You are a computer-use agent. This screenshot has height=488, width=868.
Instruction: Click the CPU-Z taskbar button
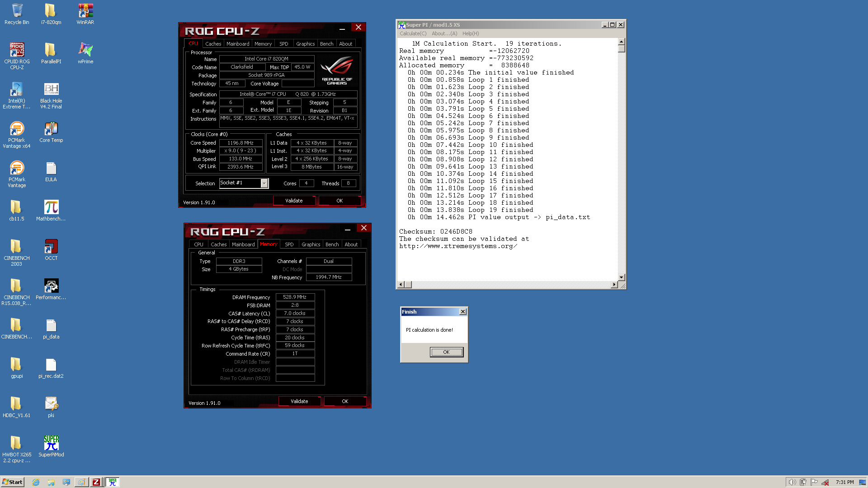click(96, 482)
